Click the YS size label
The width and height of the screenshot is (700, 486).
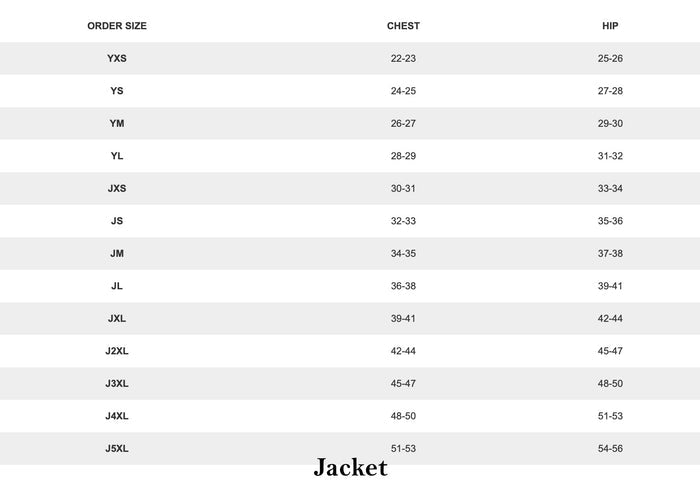pos(117,91)
